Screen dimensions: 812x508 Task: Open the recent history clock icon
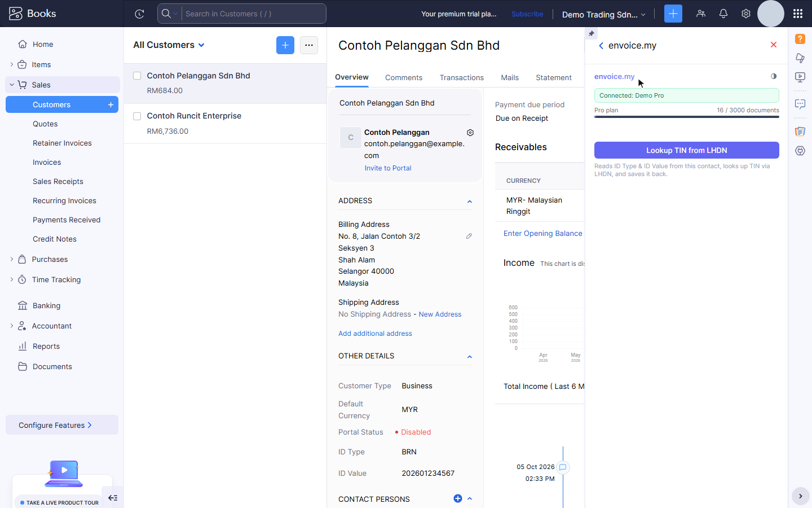point(139,14)
